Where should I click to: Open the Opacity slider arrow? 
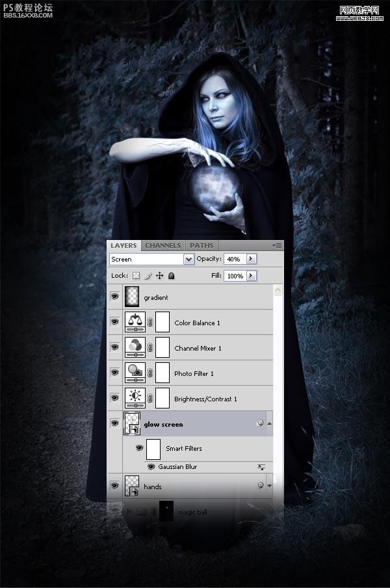251,259
